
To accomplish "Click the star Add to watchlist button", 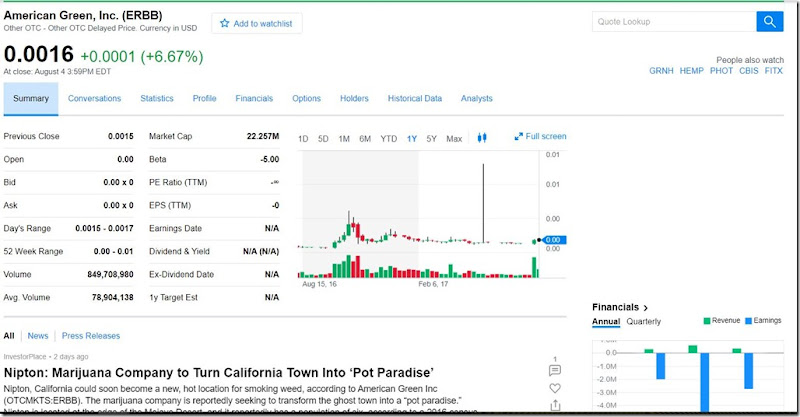I will click(x=257, y=23).
